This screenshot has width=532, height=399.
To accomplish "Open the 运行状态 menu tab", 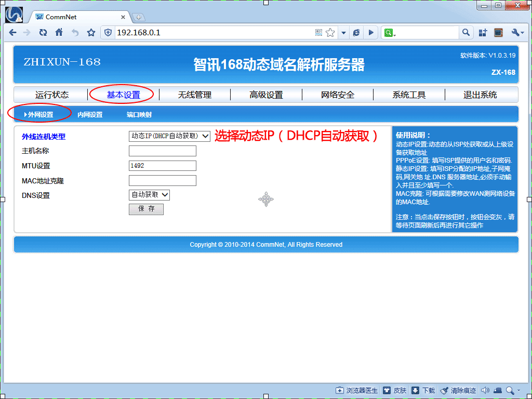I will pos(51,95).
